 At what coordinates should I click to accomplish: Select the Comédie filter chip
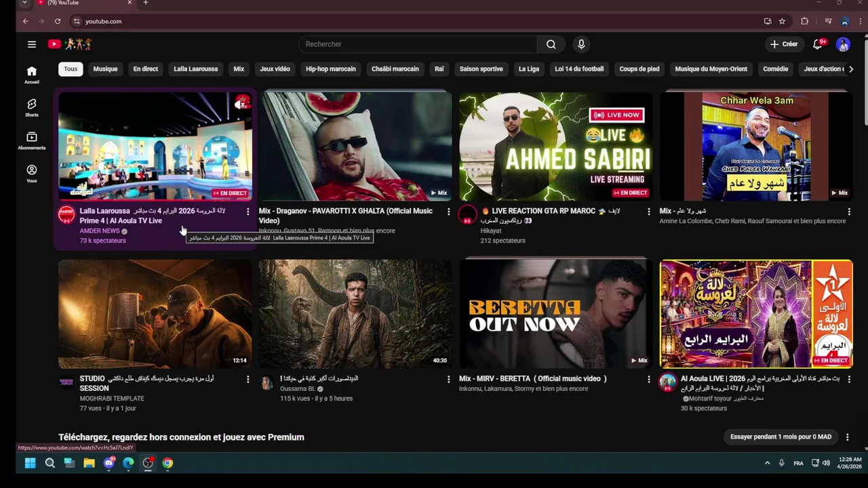click(x=775, y=69)
